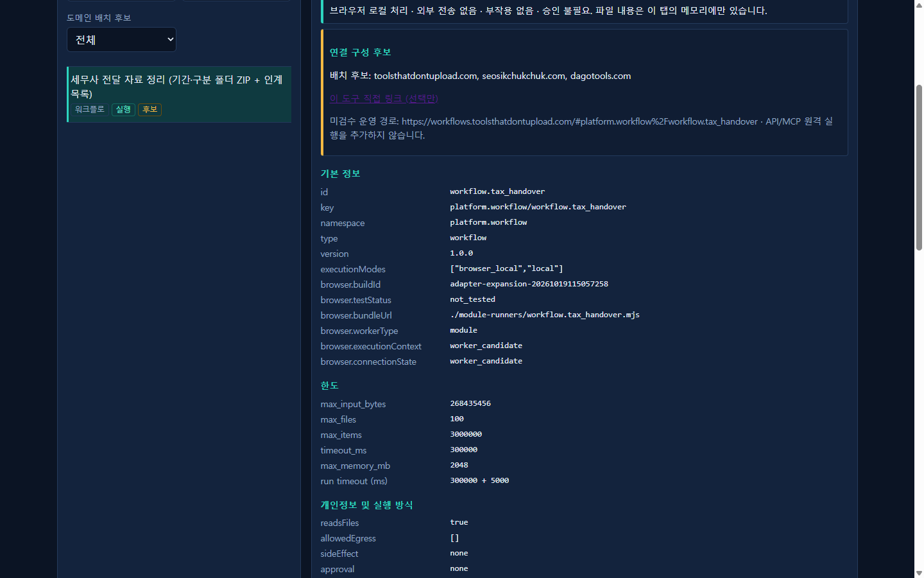Click the 실행 tag on the workflow item
Viewport: 924px width, 578px height.
[123, 110]
